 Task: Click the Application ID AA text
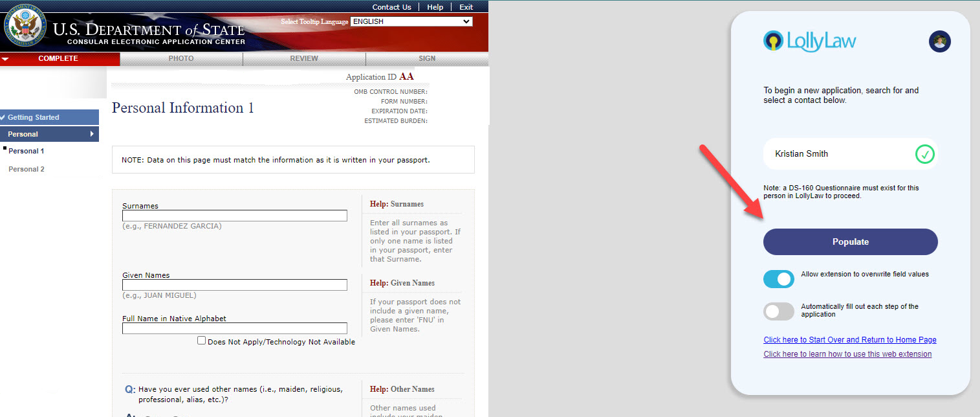tap(380, 77)
